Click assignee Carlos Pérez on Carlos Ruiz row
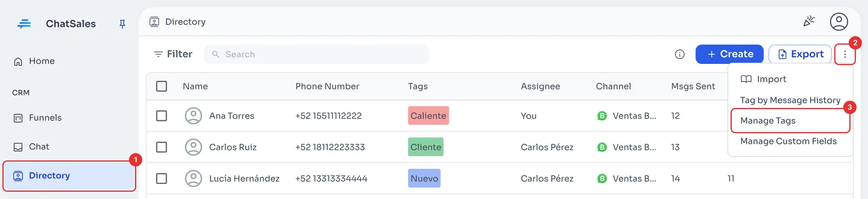868x199 pixels. coord(547,147)
